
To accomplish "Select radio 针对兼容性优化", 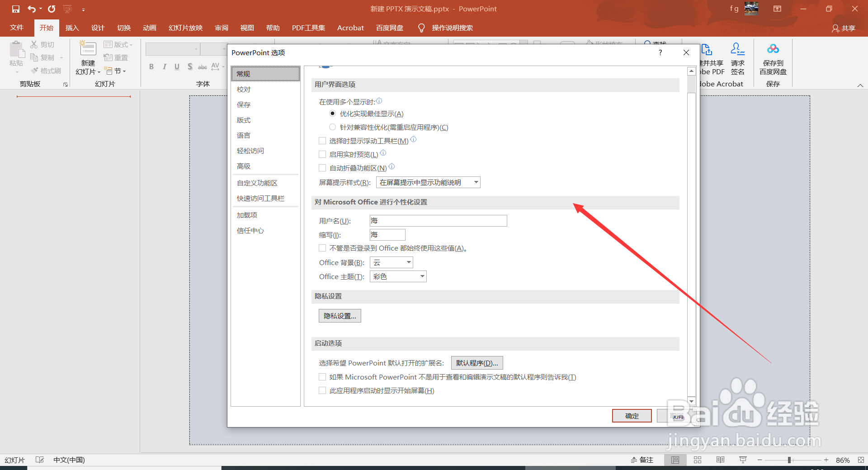I will pos(332,127).
